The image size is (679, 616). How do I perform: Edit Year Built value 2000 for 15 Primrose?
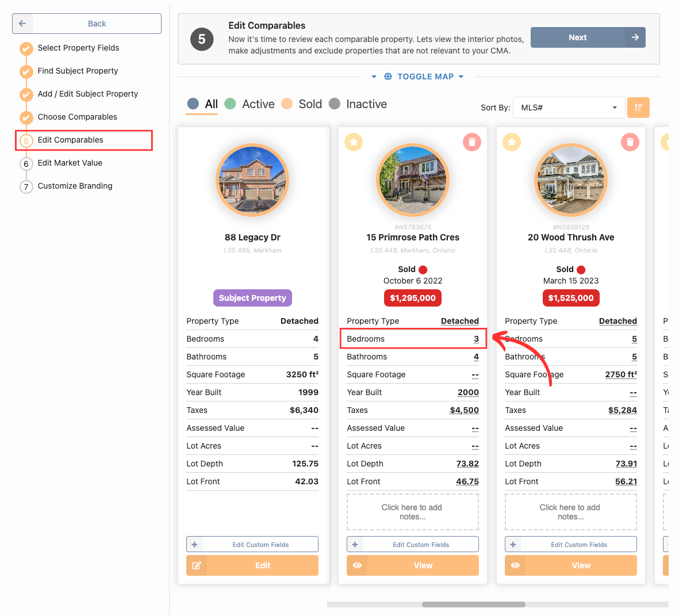pos(467,392)
